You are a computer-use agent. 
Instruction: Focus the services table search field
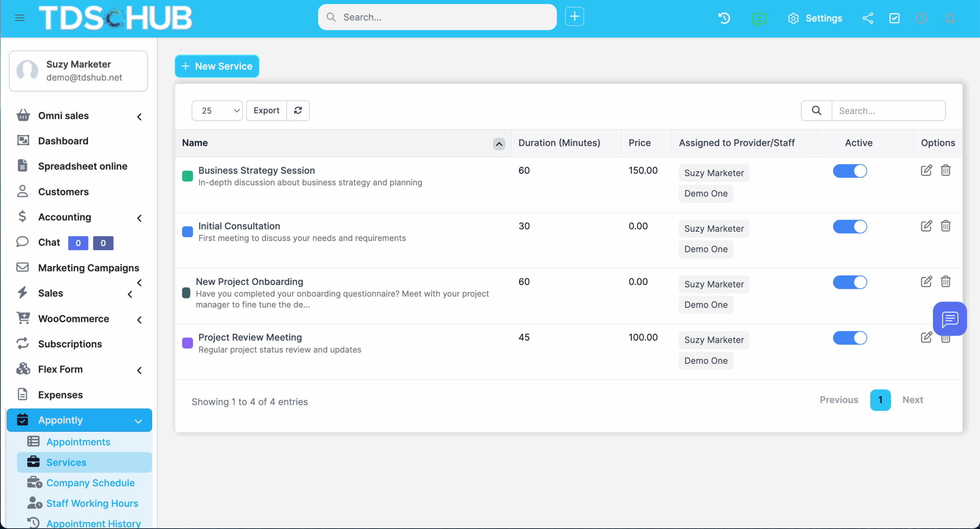[888, 111]
